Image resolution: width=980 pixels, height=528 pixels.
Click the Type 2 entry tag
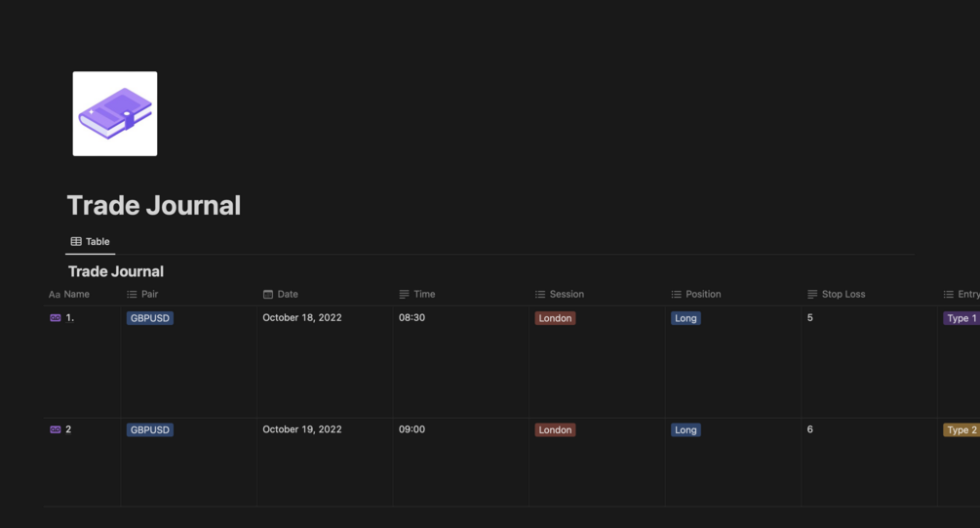[x=960, y=429]
